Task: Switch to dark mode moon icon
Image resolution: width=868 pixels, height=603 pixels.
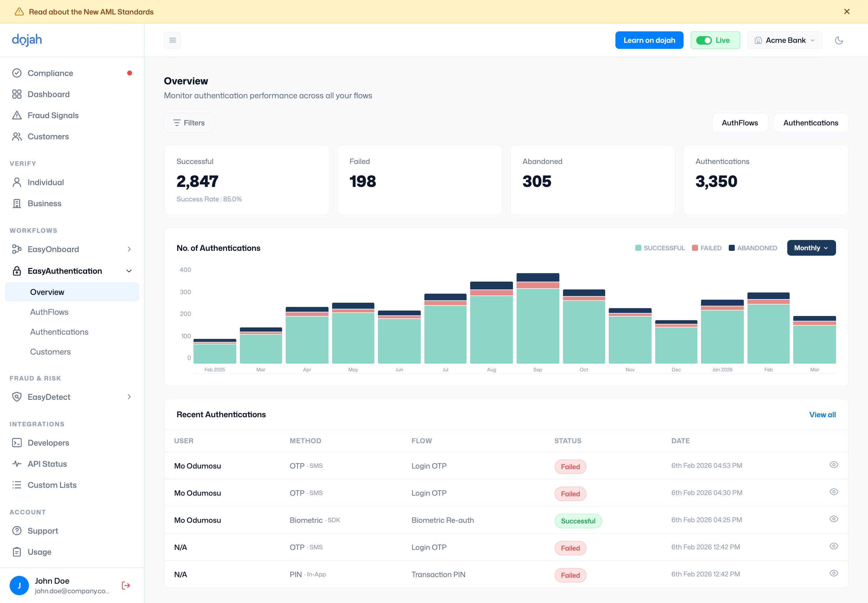Action: point(839,40)
